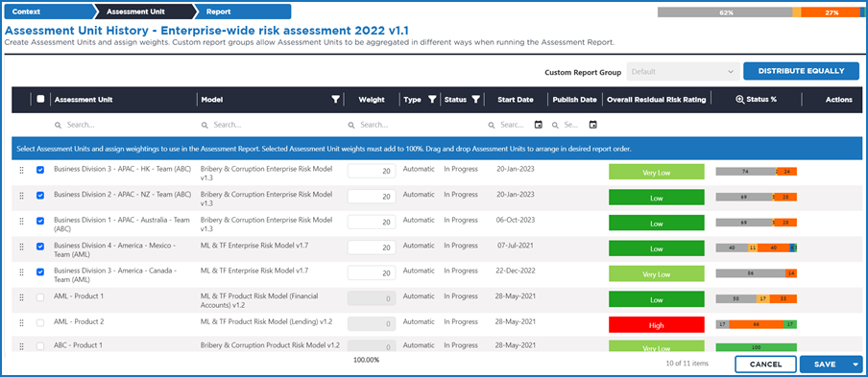Screen dimensions: 868x377
Task: Sort by Overall Residual Risk Rating header
Action: tap(656, 100)
